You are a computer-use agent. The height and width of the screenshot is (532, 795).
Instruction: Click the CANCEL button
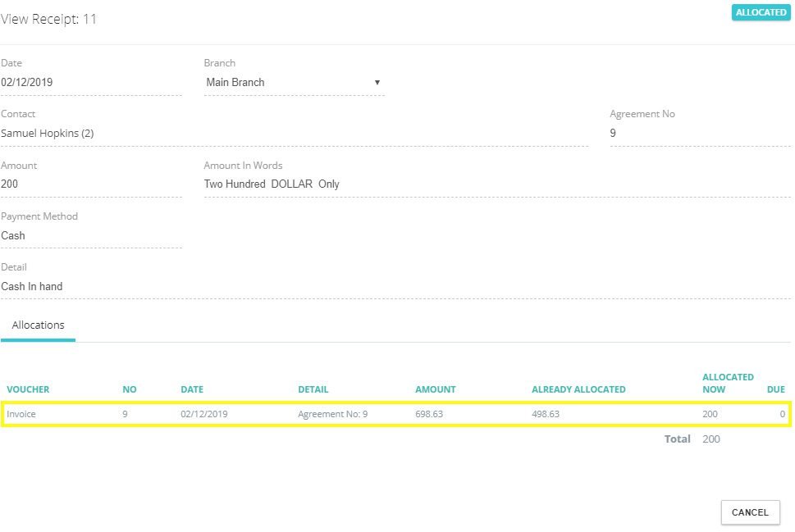pos(750,512)
